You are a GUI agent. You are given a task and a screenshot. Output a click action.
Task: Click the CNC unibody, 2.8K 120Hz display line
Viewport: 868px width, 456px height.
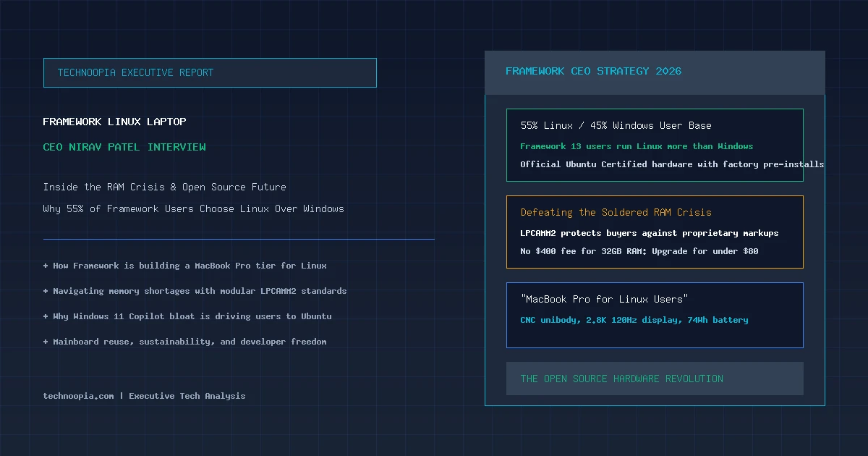tap(634, 320)
